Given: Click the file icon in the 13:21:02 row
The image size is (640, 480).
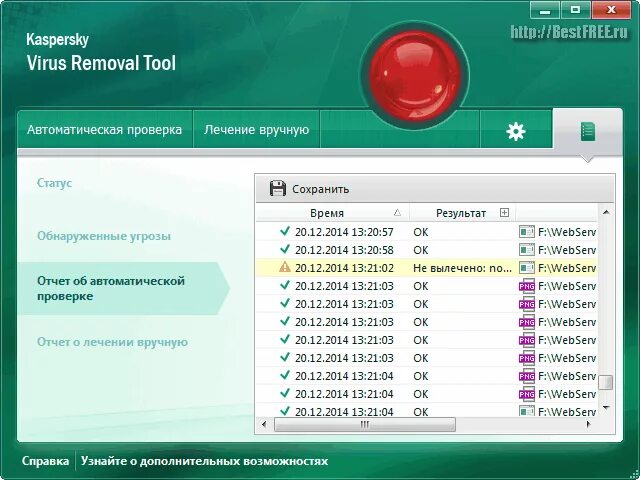Looking at the screenshot, I should (527, 268).
